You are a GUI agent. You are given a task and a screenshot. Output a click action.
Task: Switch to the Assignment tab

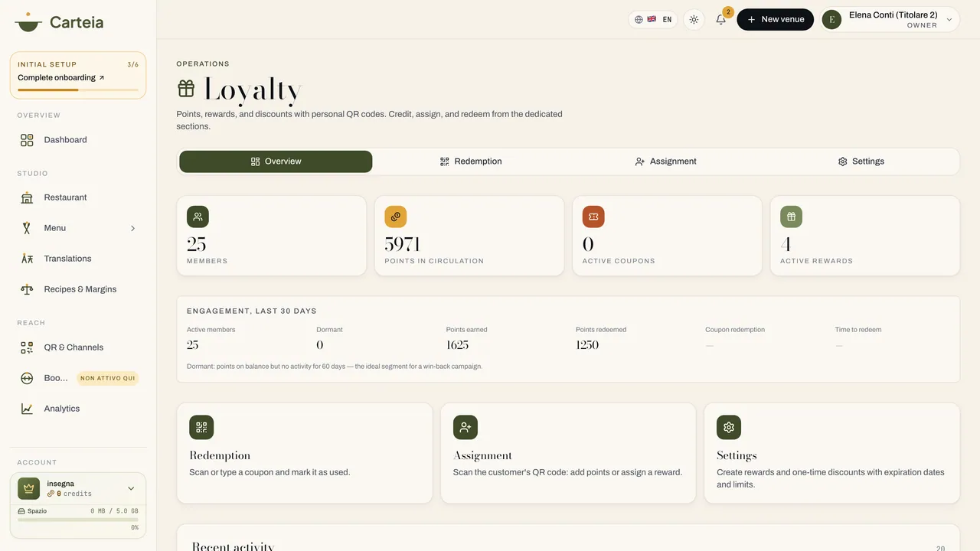pos(666,161)
